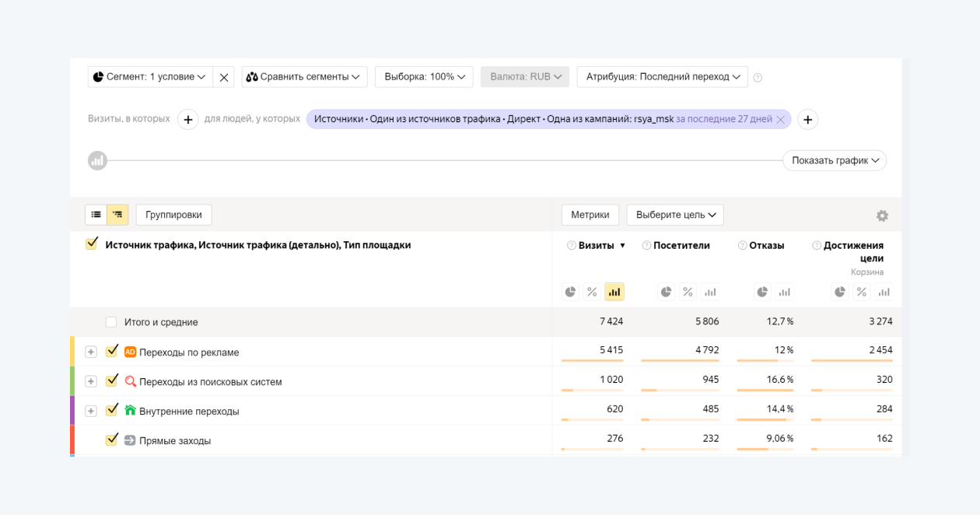The width and height of the screenshot is (980, 515).
Task: Toggle the Переходы по рекламе checkbox
Action: (112, 352)
